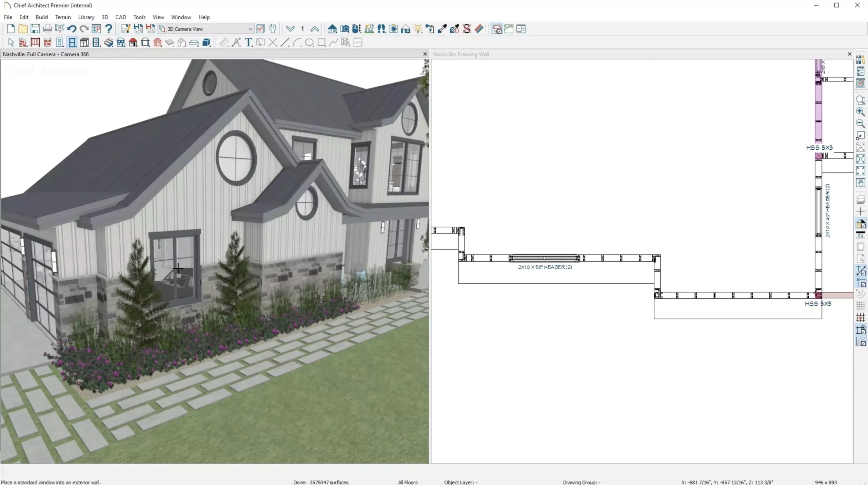Viewport: 868px width, 485px height.
Task: Open the Terrain menu
Action: [x=63, y=17]
